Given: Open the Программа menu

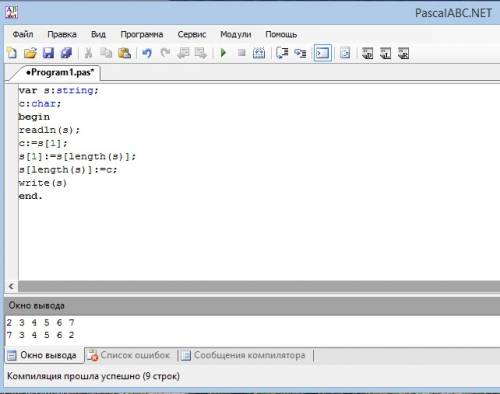Looking at the screenshot, I should pyautogui.click(x=142, y=34).
